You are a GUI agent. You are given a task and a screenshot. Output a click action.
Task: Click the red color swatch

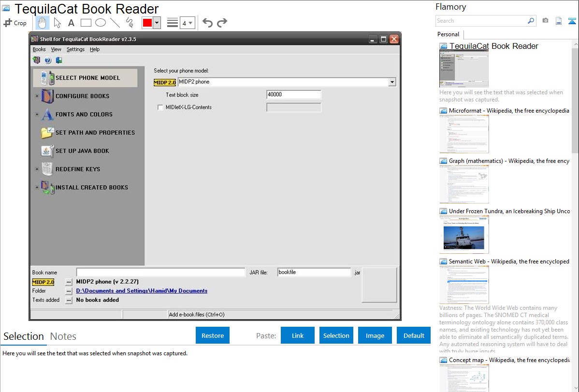pos(147,23)
